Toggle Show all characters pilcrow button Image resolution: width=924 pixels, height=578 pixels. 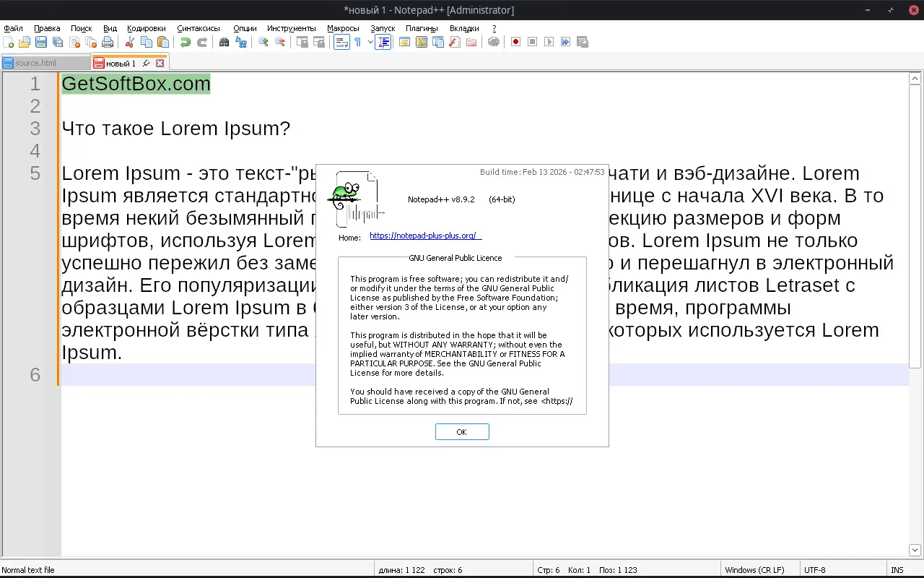pyautogui.click(x=357, y=42)
